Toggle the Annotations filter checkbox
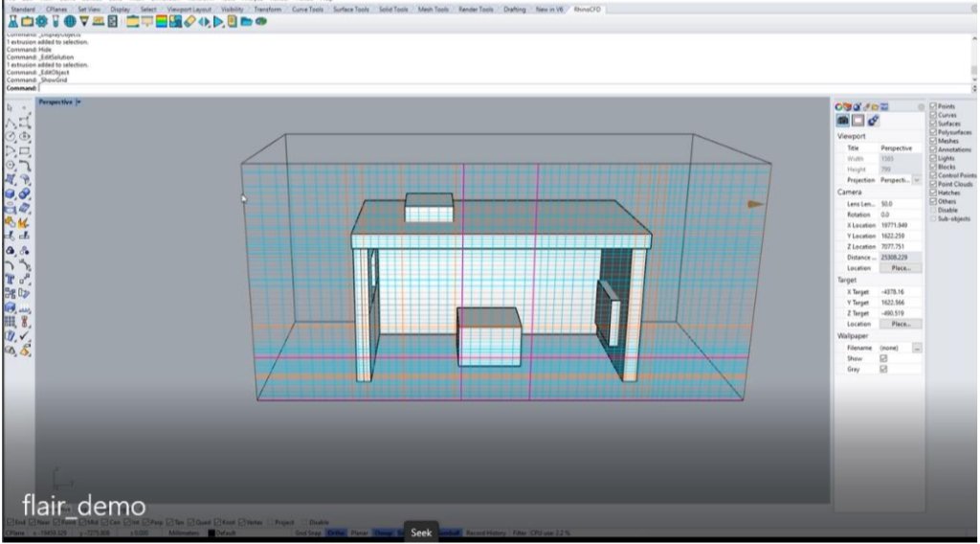The width and height of the screenshot is (980, 544). pyautogui.click(x=933, y=150)
